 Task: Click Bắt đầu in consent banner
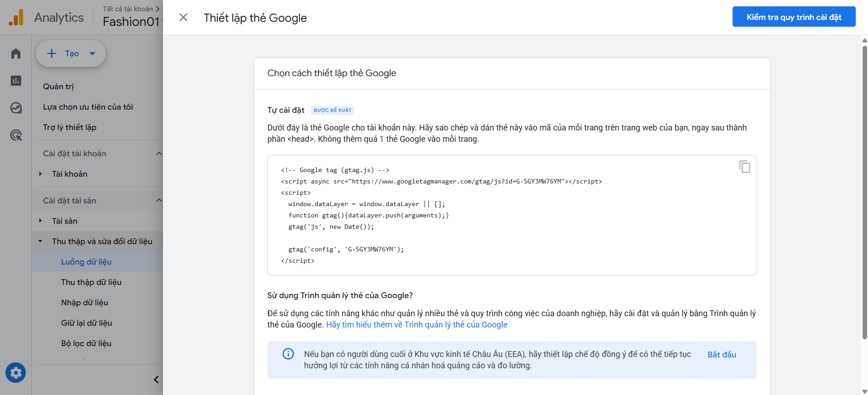click(x=721, y=355)
